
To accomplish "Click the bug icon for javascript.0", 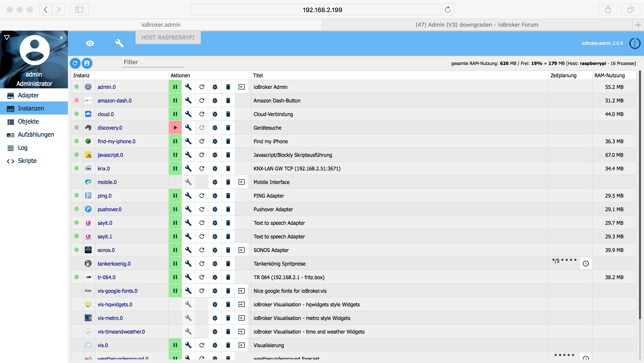I will [x=215, y=155].
